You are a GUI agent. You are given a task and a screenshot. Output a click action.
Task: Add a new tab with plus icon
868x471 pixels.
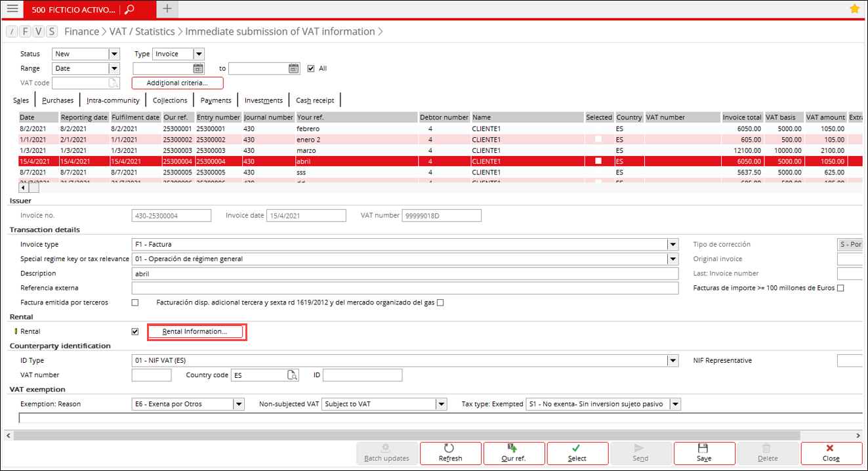[167, 9]
